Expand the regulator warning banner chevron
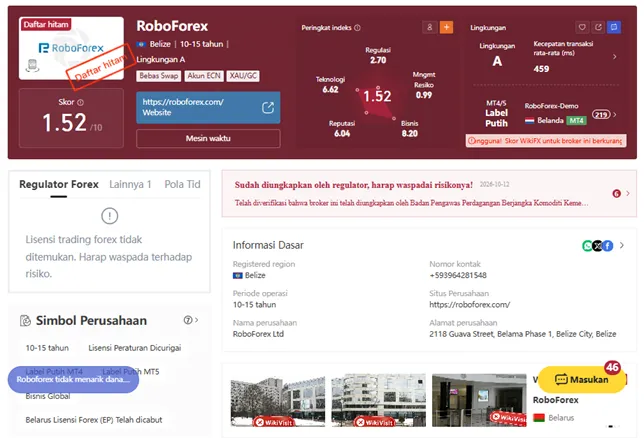Viewport: 644px width, 438px height. [628, 193]
